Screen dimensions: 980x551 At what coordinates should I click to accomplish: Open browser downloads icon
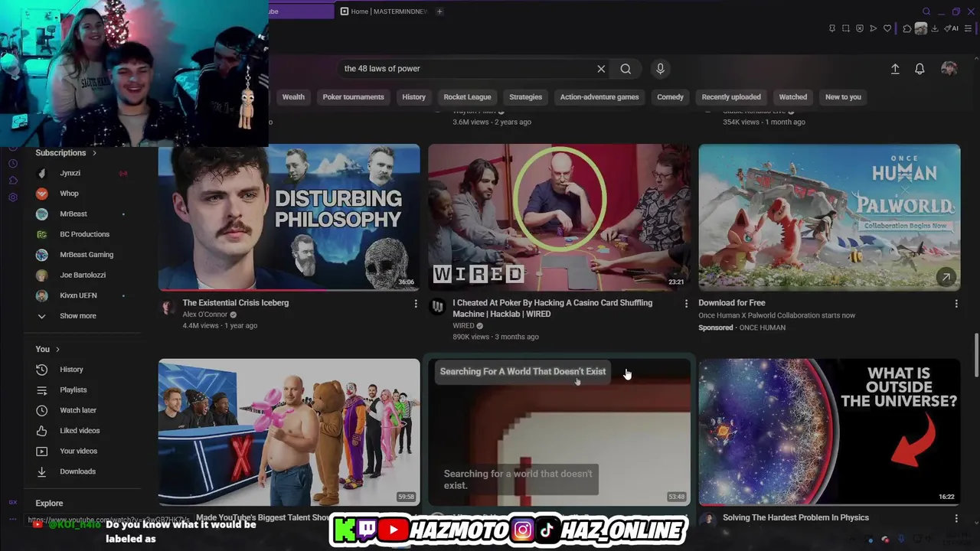935,28
